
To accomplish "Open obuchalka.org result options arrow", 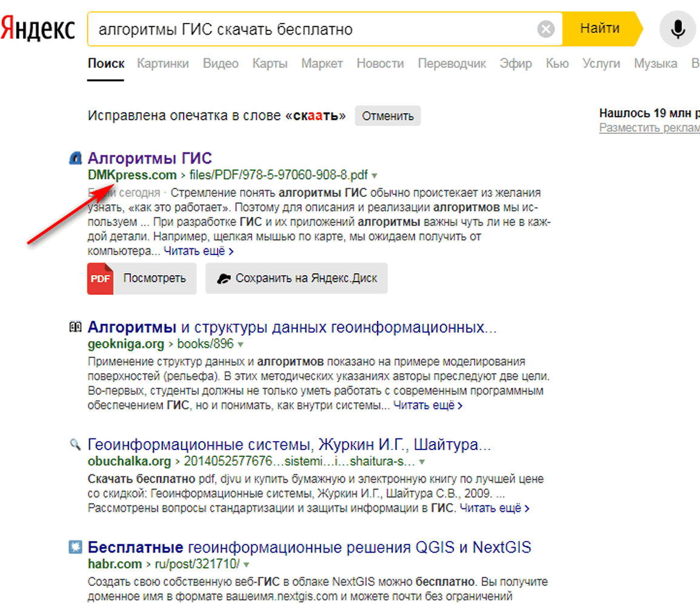I will tap(422, 462).
